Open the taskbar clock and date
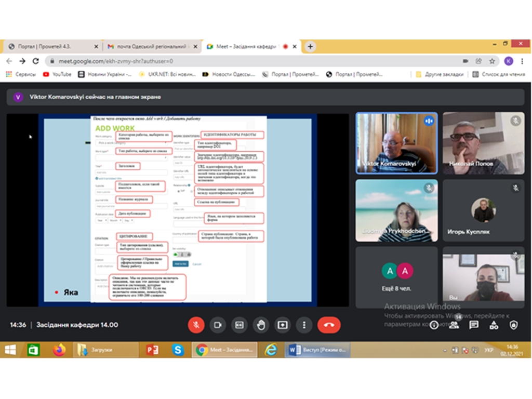The height and width of the screenshot is (399, 532). click(x=512, y=350)
